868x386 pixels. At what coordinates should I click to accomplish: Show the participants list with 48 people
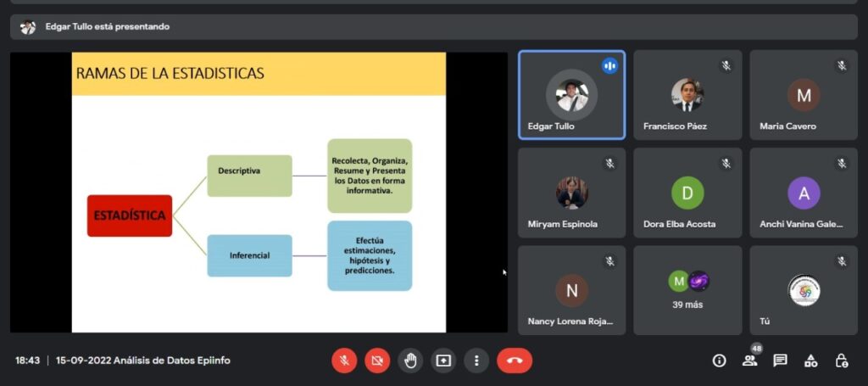[749, 361]
